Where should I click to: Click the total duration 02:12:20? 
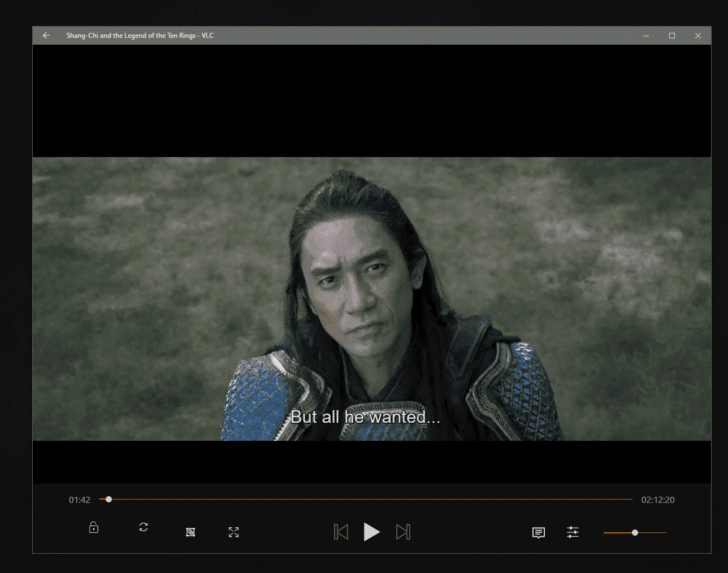coord(658,500)
